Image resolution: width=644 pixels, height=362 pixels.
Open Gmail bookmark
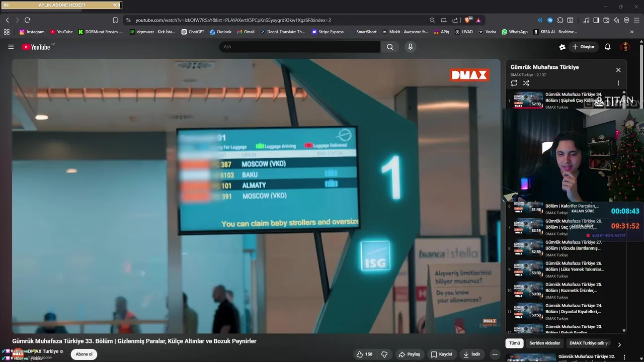pos(246,32)
